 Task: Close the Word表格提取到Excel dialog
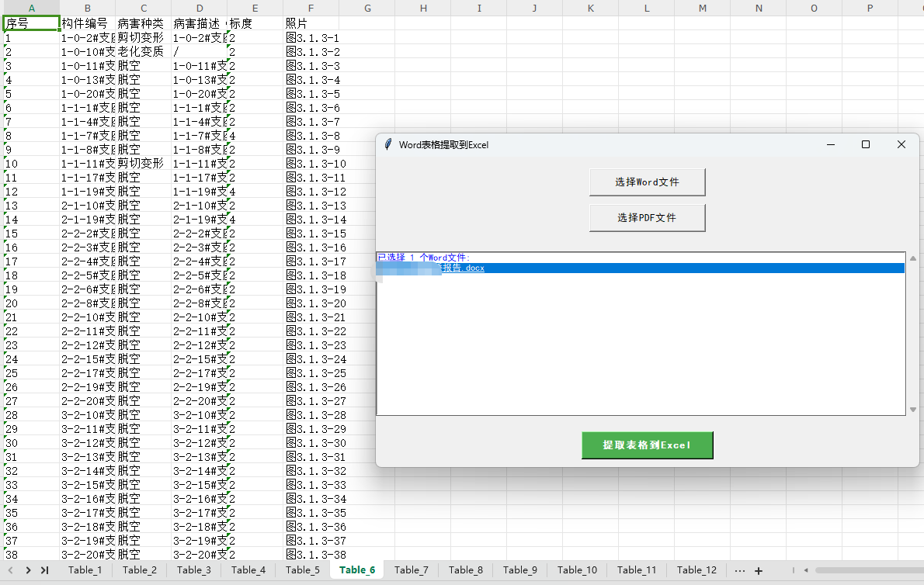[901, 144]
